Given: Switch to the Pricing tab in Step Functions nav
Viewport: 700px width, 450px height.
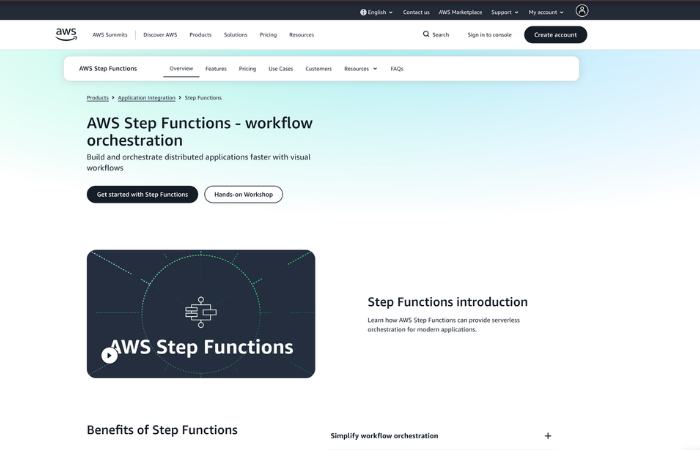Looking at the screenshot, I should [x=247, y=69].
